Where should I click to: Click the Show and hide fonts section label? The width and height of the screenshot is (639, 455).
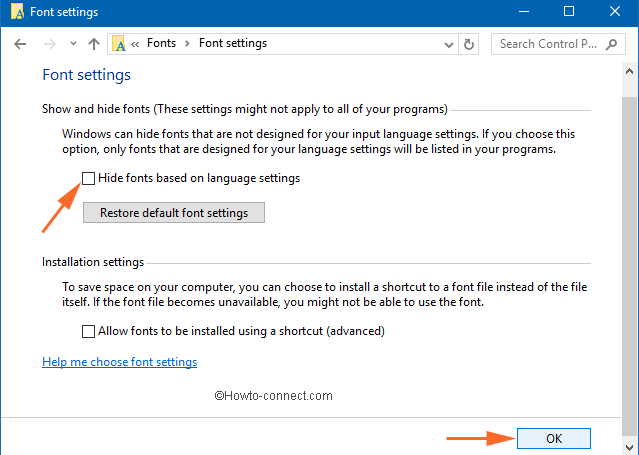[x=245, y=109]
